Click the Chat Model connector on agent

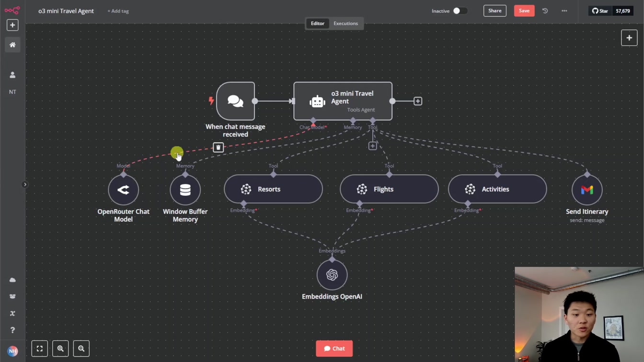coord(313,121)
